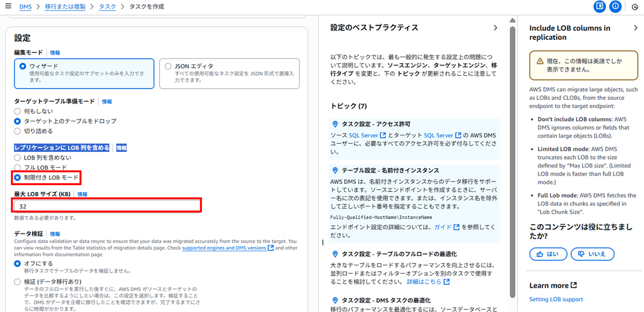Open ガイド endpoint settings link
Screen dimensions: 644x312
click(443, 227)
